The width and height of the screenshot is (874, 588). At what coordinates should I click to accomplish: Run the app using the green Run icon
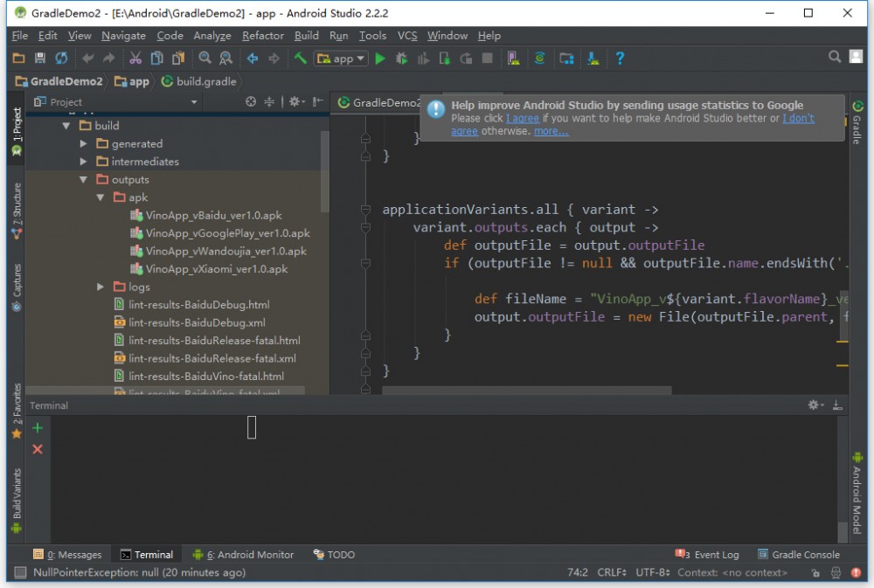(379, 59)
